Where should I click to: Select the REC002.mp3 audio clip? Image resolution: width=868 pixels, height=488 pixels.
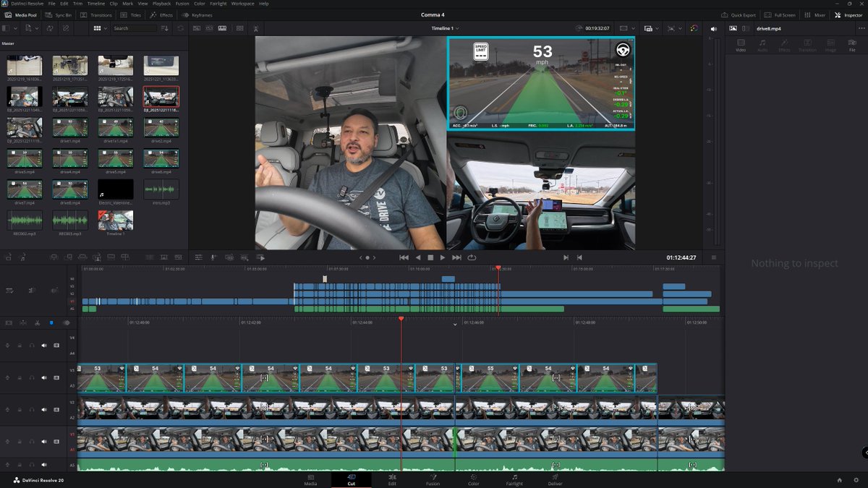coord(25,221)
